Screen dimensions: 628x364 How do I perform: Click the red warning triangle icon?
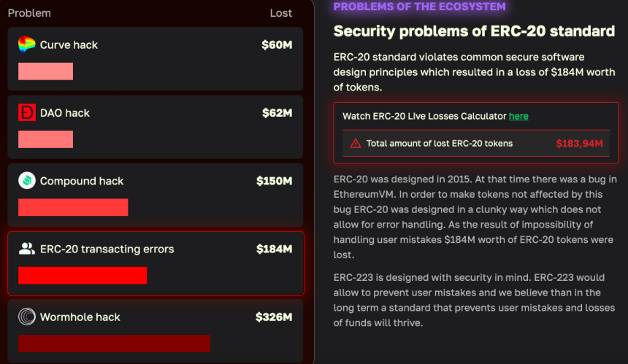(356, 144)
